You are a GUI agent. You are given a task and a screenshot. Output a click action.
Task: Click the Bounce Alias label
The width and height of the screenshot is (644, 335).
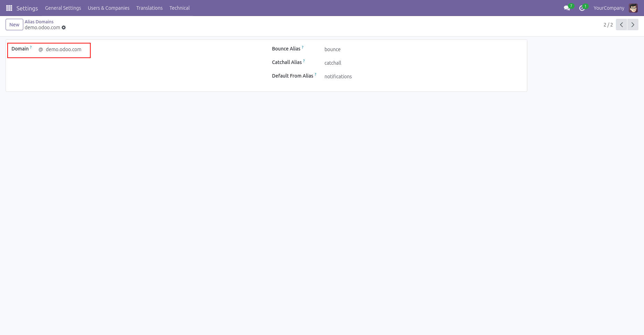[286, 49]
